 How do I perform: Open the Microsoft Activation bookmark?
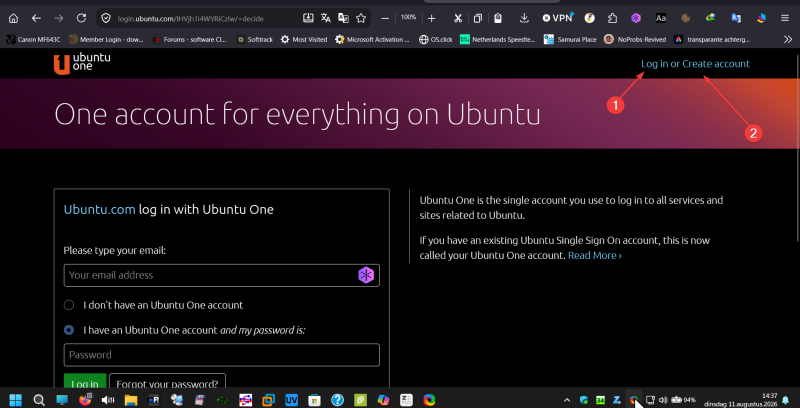(x=372, y=39)
